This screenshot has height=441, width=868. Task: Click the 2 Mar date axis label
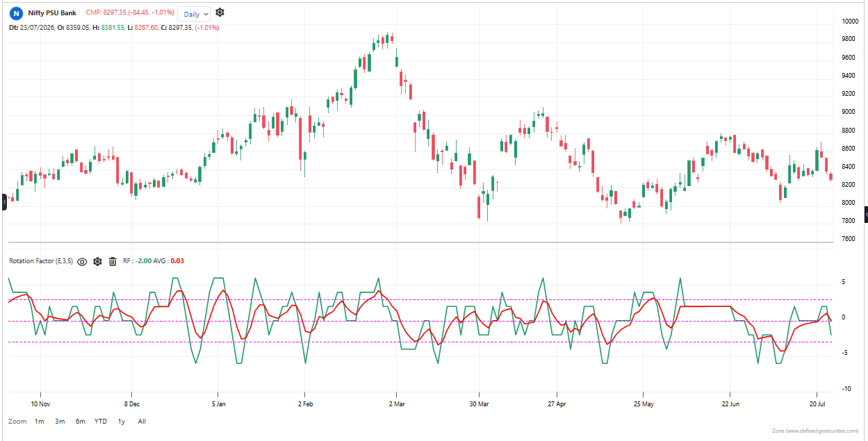pos(396,403)
